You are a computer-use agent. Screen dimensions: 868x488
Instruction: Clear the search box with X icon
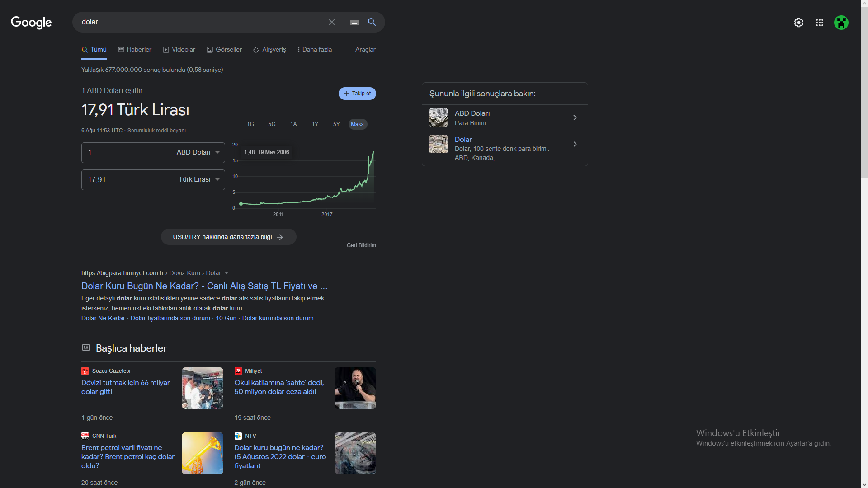pyautogui.click(x=332, y=22)
